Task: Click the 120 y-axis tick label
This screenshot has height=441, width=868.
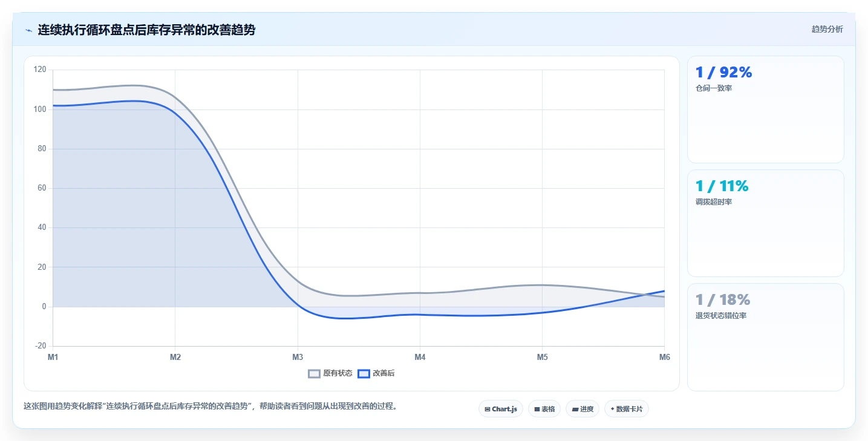Action: (40, 70)
